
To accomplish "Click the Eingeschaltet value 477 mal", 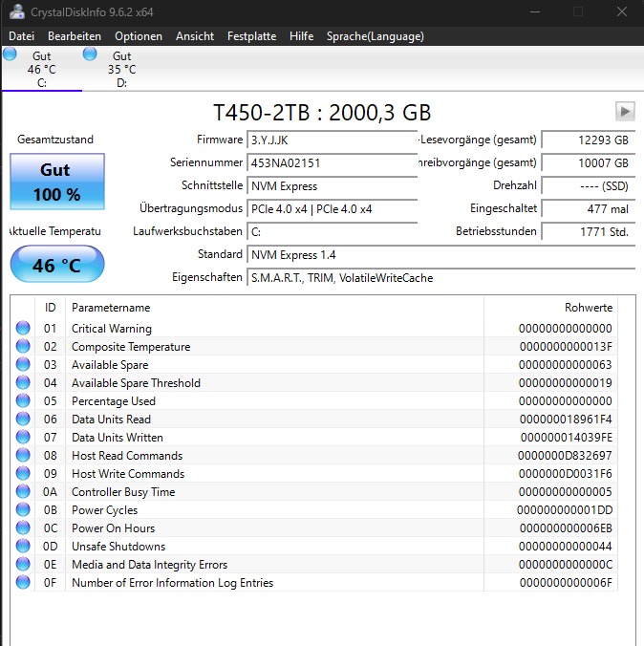I will 589,209.
